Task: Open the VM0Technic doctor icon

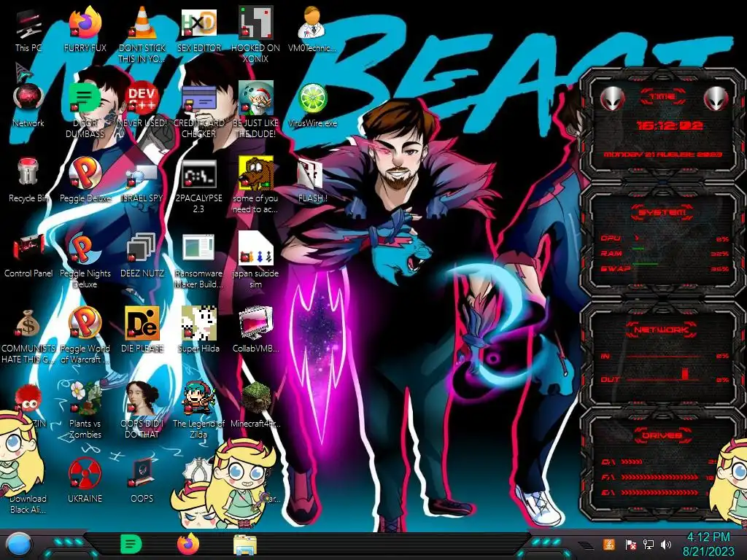Action: [x=312, y=31]
